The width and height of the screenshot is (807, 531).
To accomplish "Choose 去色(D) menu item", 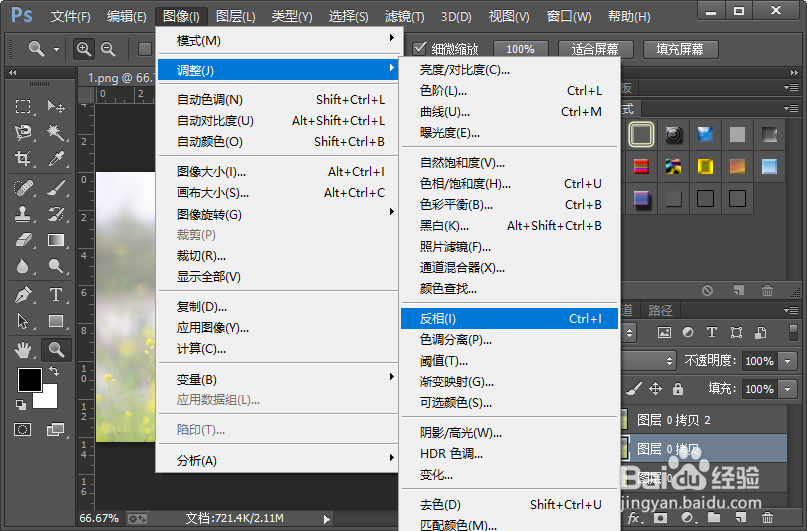I will point(509,504).
